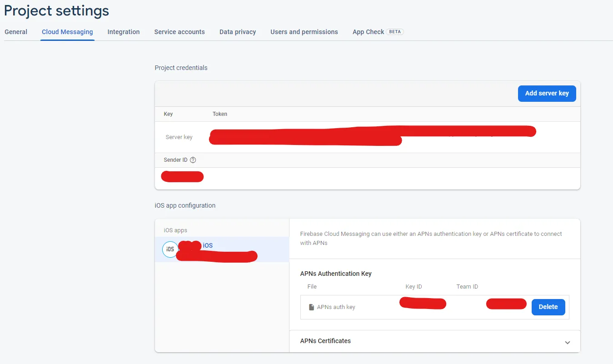Select the iOS app icon in list

point(170,249)
